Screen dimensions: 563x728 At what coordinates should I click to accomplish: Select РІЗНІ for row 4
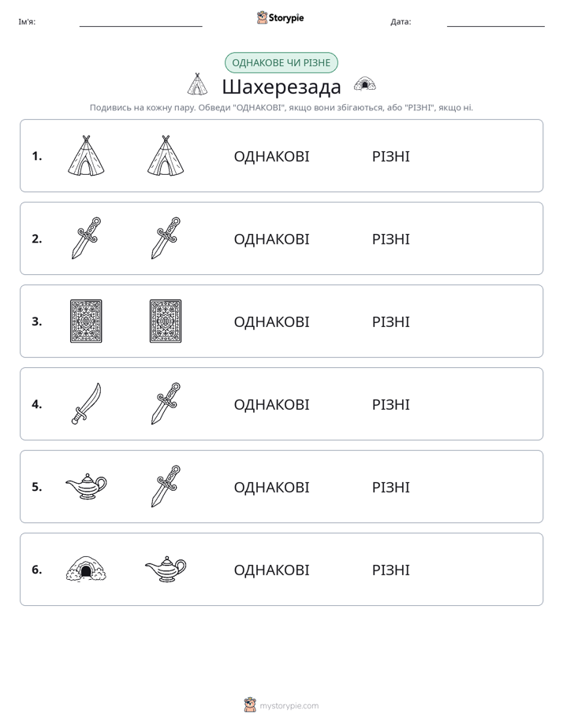tap(391, 404)
